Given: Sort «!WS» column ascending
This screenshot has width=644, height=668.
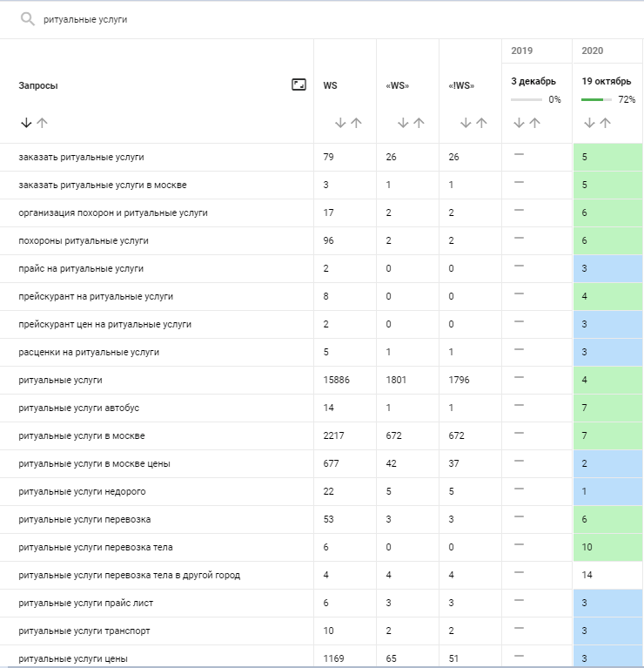Looking at the screenshot, I should click(x=481, y=123).
